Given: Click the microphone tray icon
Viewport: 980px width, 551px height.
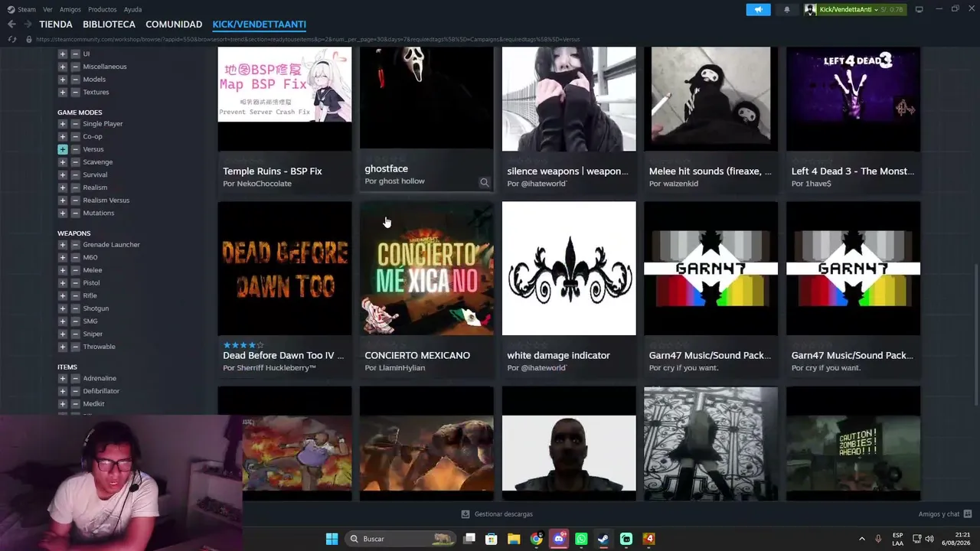Looking at the screenshot, I should coord(878,539).
